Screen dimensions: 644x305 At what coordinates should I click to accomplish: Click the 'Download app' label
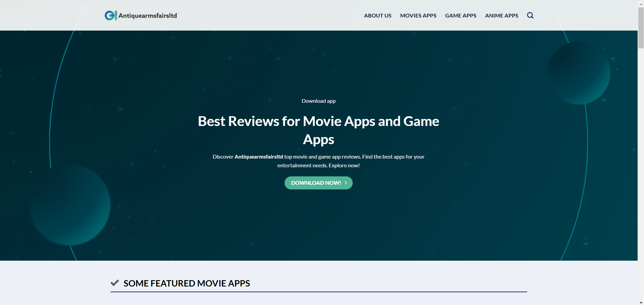tap(318, 101)
